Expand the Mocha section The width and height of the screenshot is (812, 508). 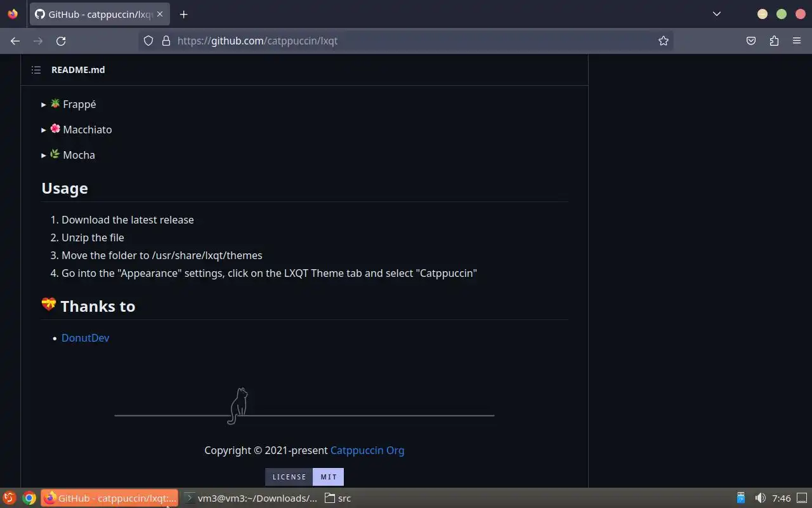pos(68,155)
